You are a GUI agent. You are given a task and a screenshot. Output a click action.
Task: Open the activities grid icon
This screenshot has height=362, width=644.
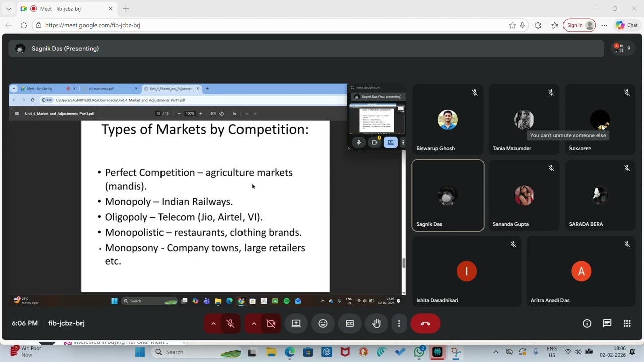[x=627, y=323]
